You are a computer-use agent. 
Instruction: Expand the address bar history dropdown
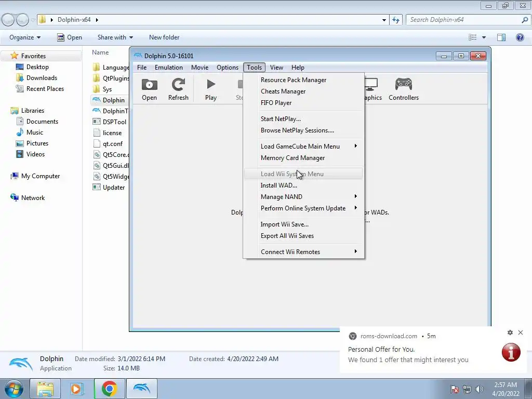coord(384,20)
